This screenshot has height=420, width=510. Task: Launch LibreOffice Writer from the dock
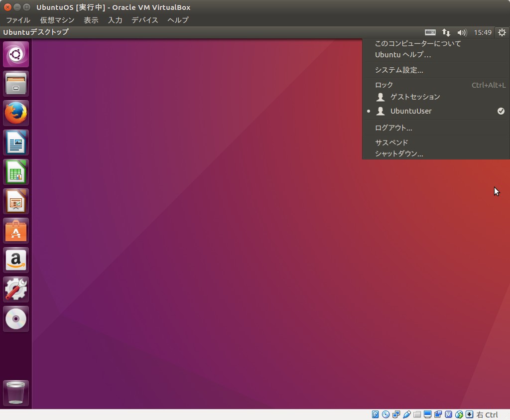point(16,142)
